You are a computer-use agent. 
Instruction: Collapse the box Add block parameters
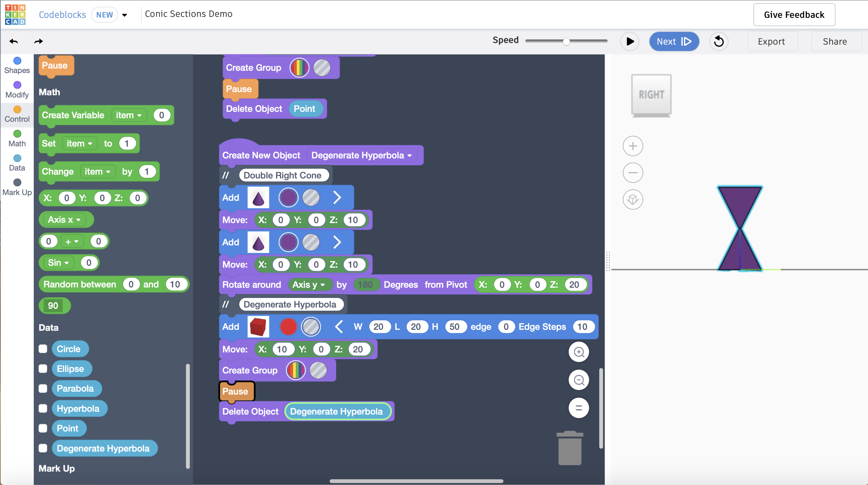(x=339, y=327)
